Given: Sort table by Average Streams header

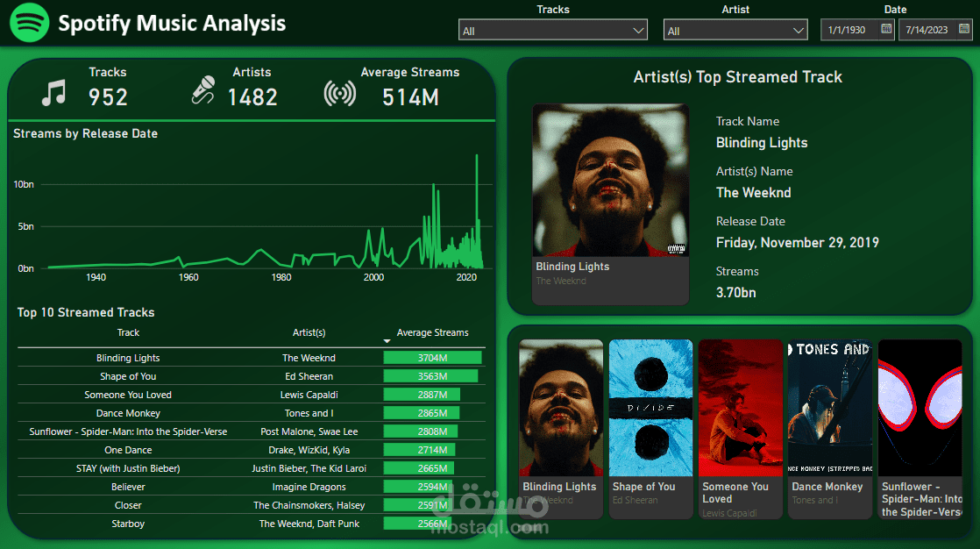Looking at the screenshot, I should pyautogui.click(x=432, y=332).
